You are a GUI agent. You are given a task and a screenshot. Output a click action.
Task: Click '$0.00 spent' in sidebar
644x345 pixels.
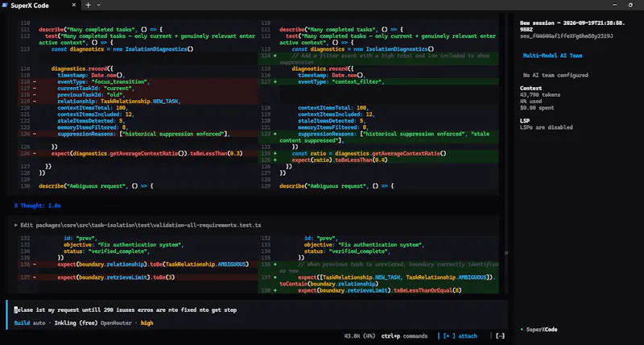point(537,108)
